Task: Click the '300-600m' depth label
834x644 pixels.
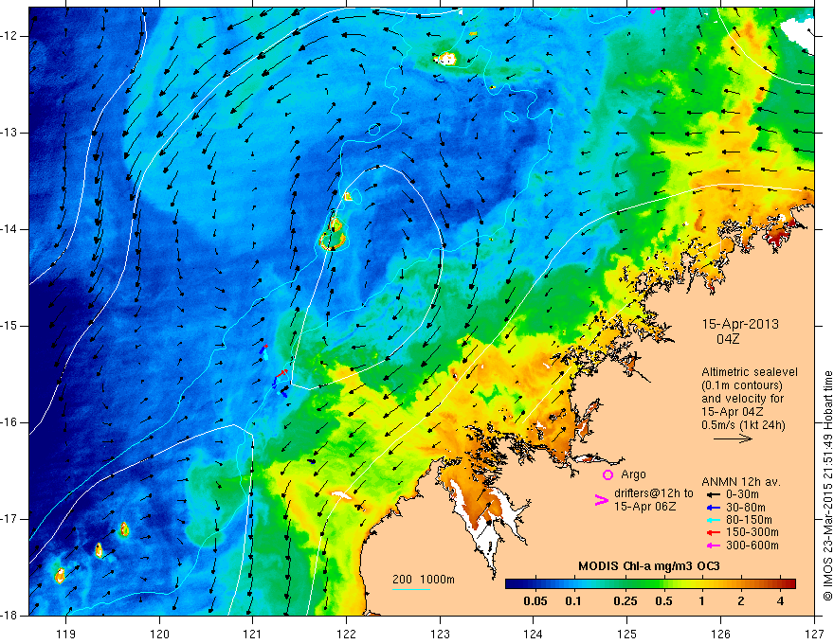Action: click(x=752, y=546)
